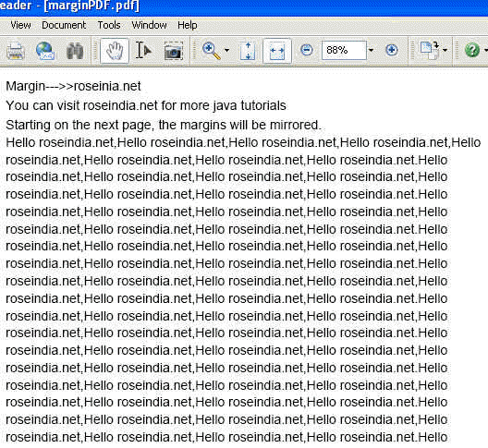488x448 pixels.
Task: Toggle Fit Page height view
Action: (x=248, y=51)
